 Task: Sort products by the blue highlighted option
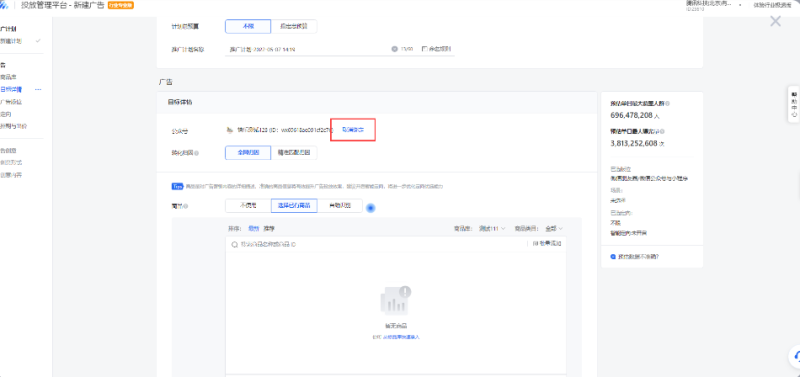[x=254, y=229]
